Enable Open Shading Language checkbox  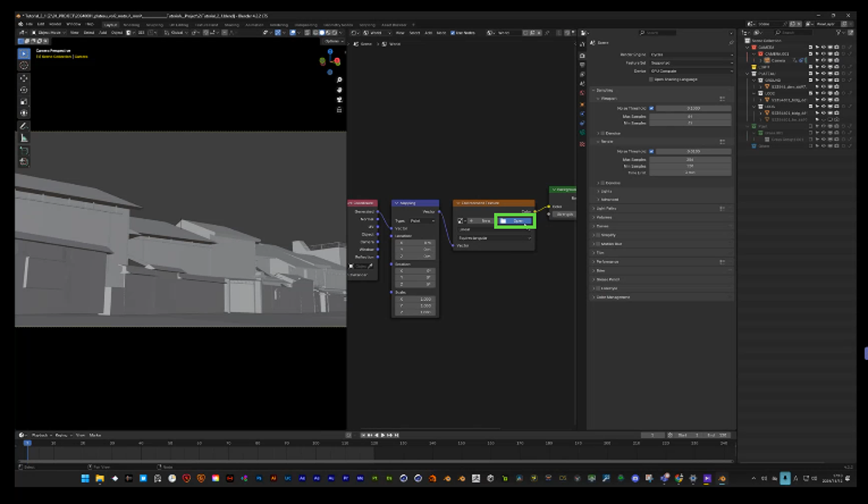pos(651,79)
